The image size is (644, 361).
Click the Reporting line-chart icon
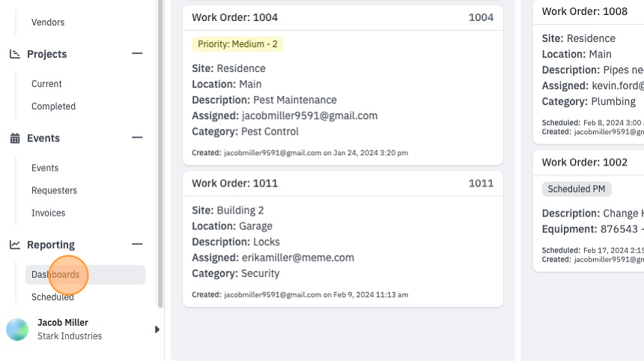(15, 245)
